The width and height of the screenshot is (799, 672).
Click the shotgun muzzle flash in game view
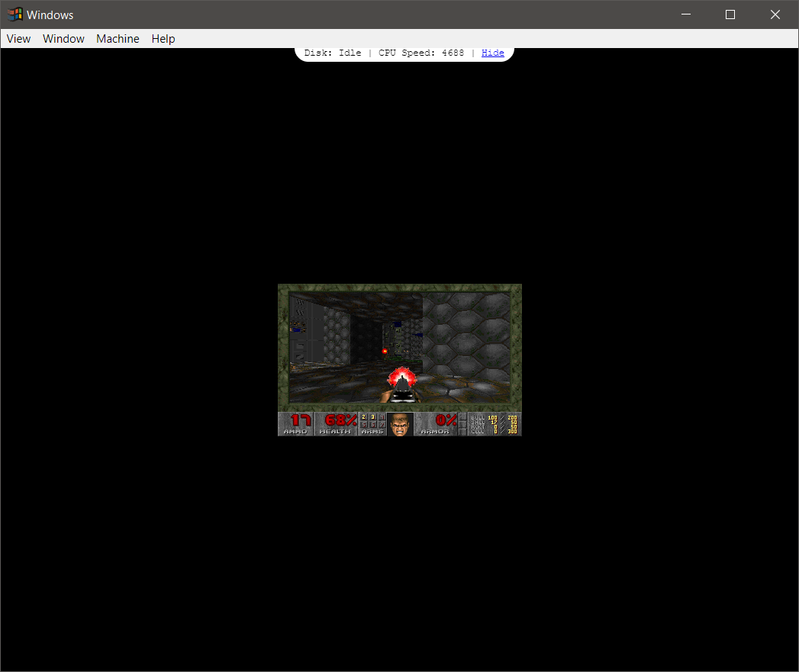[x=402, y=377]
